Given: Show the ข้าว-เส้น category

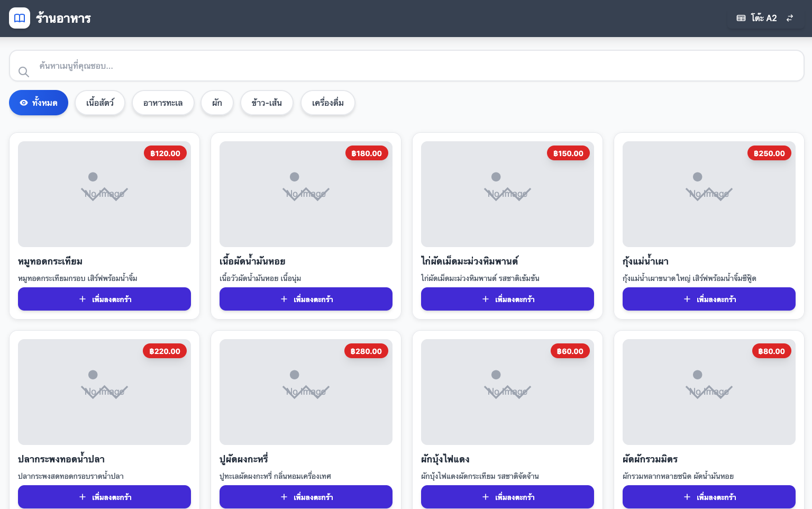Looking at the screenshot, I should pyautogui.click(x=267, y=103).
